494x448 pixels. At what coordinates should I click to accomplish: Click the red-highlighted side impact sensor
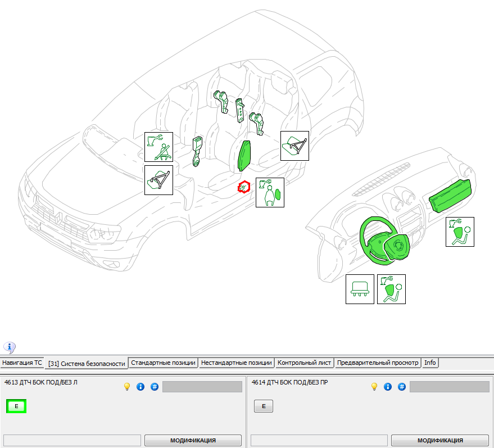pos(244,187)
